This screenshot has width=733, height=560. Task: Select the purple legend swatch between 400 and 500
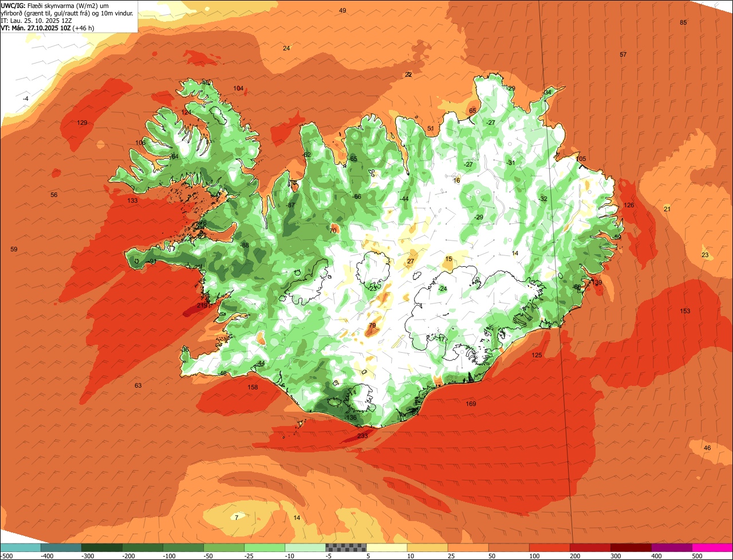[x=672, y=548]
